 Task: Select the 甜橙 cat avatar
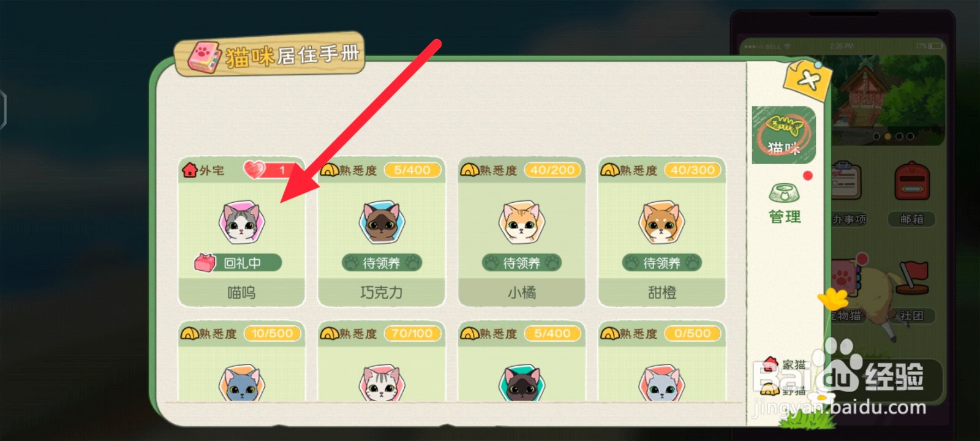pos(661,222)
